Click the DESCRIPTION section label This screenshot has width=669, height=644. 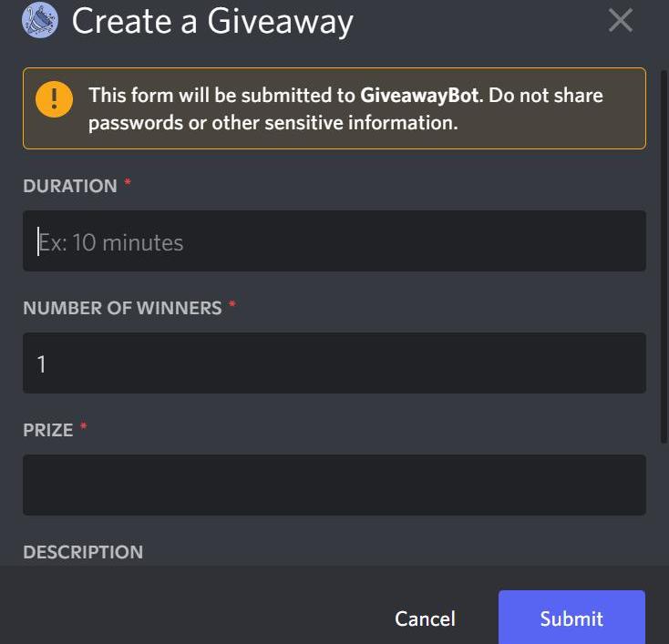[x=83, y=552]
